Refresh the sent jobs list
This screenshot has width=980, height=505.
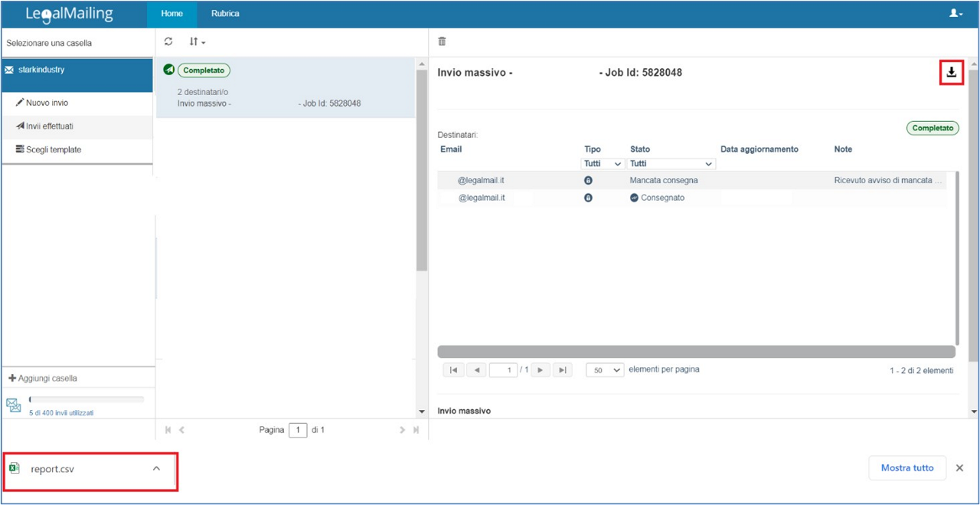pyautogui.click(x=168, y=41)
